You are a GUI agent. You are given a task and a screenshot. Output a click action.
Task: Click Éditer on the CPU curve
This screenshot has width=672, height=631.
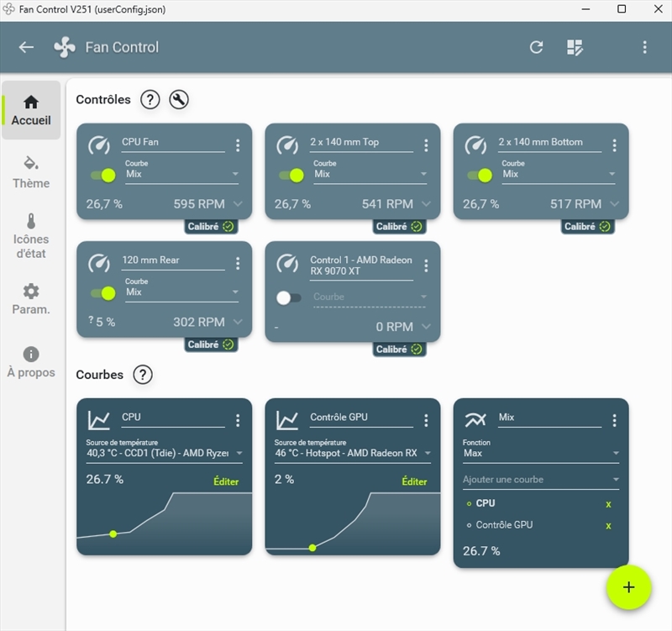(x=226, y=481)
